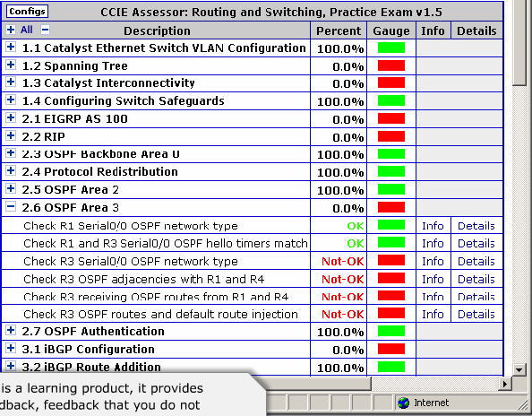Click the Gauge column header
Viewport: 532px width, 416px height.
tap(391, 30)
